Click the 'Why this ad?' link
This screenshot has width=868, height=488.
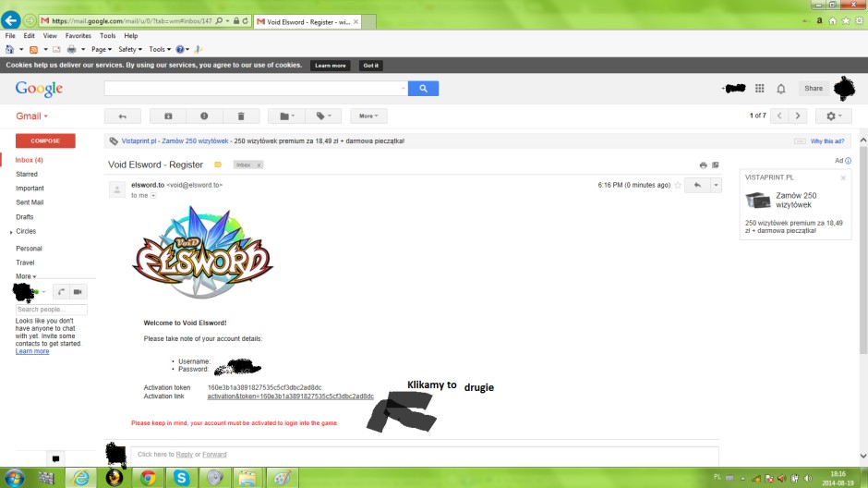(x=827, y=141)
